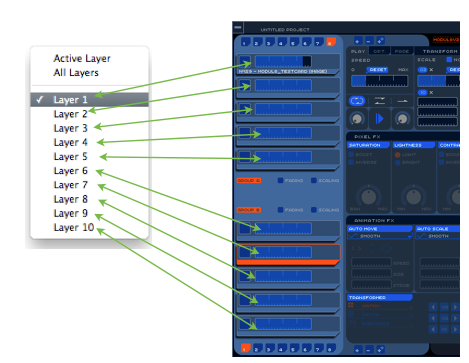The image size is (469, 363).
Task: Click the knob left of play button
Action: coord(357,119)
